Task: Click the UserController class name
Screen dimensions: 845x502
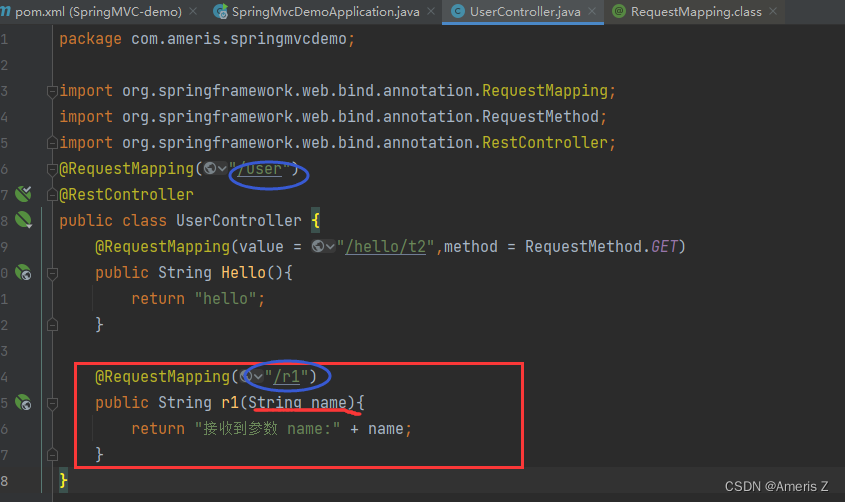Action: point(239,220)
